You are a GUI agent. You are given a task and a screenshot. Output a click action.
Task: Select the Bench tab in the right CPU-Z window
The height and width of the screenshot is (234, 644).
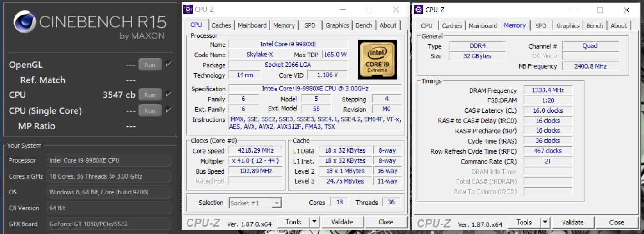[x=595, y=26]
